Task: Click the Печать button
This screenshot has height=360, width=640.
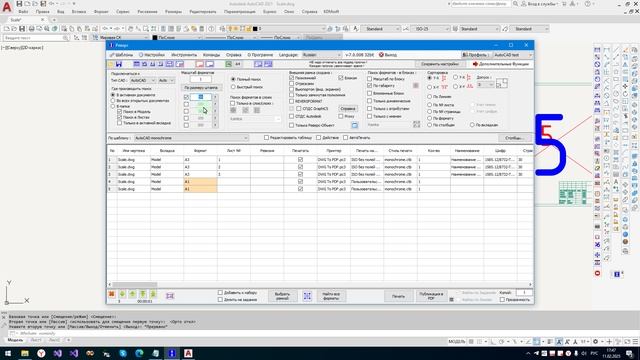Action: [398, 296]
